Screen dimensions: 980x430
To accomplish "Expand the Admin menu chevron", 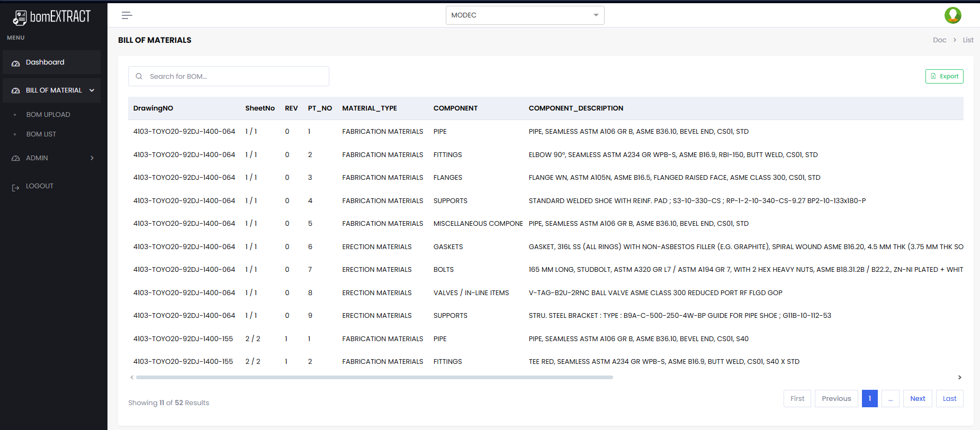I will 92,158.
